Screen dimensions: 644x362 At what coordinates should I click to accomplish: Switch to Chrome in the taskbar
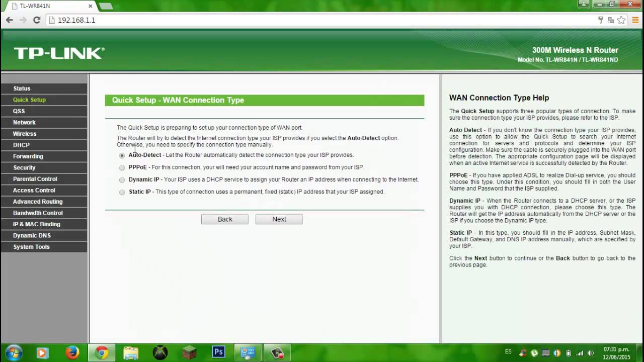point(102,353)
